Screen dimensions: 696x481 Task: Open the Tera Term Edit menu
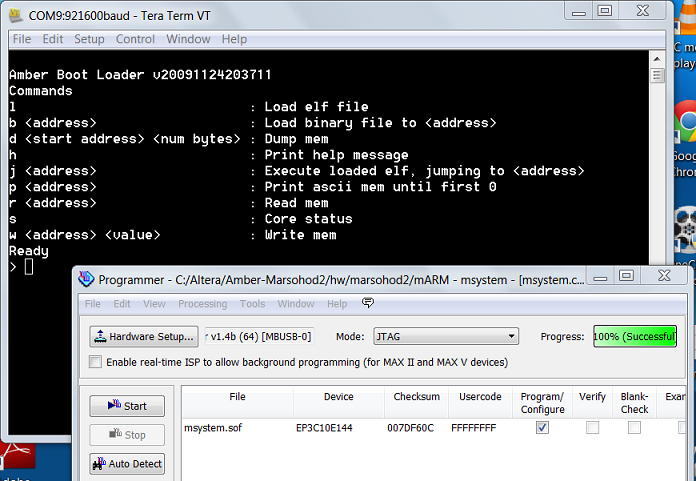pyautogui.click(x=52, y=39)
